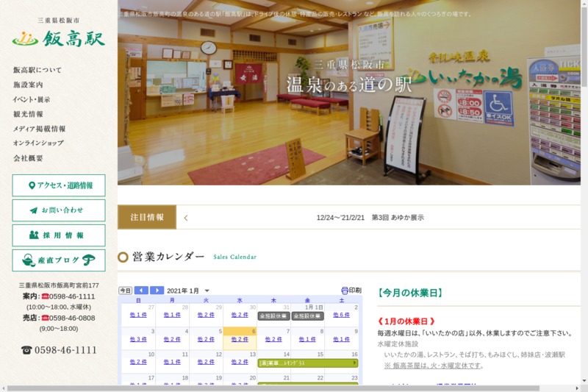The image size is (588, 392).
Task: Go to previous month in calendar
Action: pos(141,291)
